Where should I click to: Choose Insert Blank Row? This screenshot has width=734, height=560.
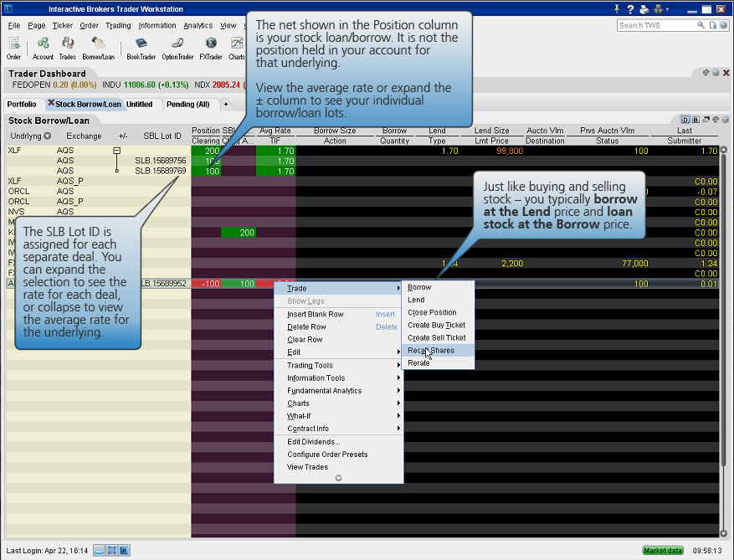point(338,314)
